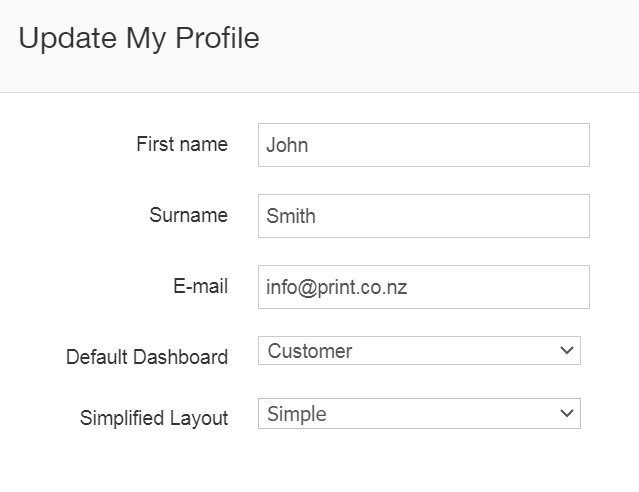Click the "Customer" value in dashboard selector
Image resolution: width=639 pixels, height=492 pixels.
[310, 351]
